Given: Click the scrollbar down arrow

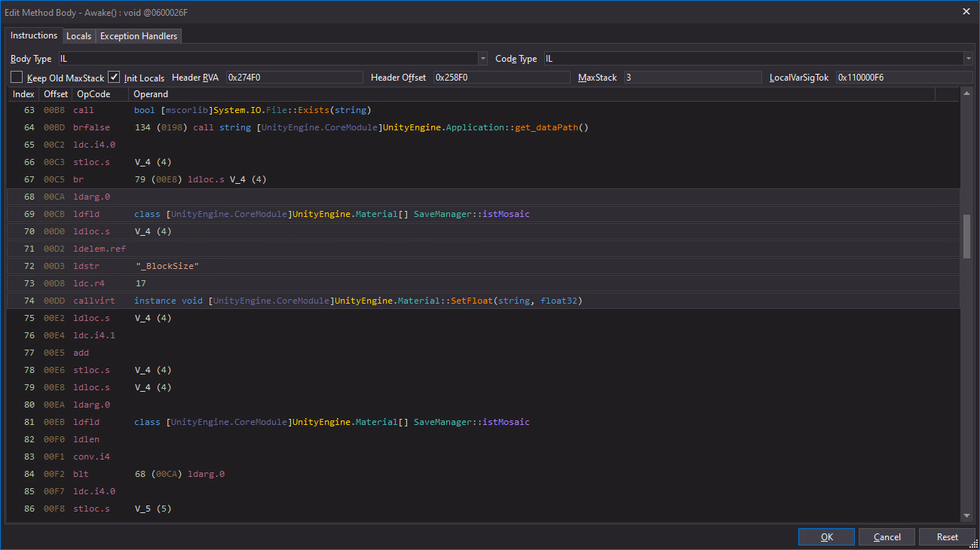Looking at the screenshot, I should pyautogui.click(x=967, y=515).
